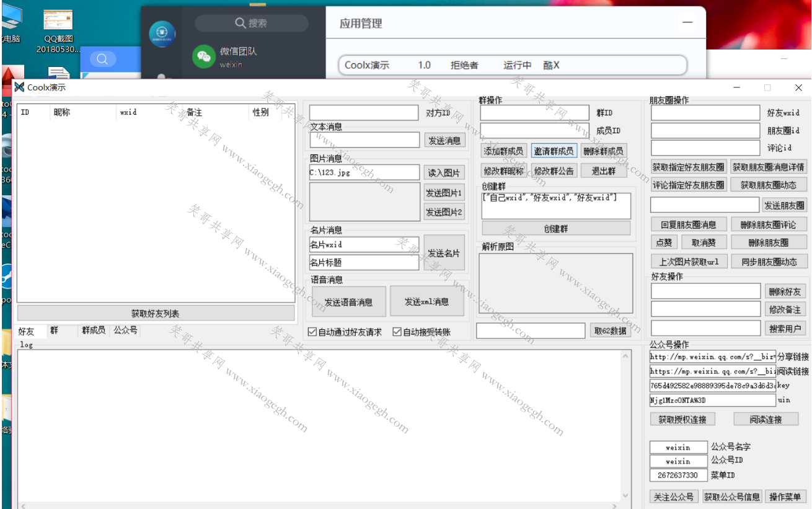Click 退出群 button

coord(604,171)
